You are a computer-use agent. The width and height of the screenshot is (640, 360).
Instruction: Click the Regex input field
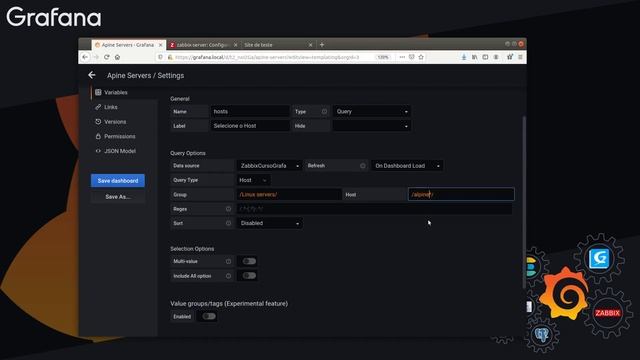click(374, 209)
